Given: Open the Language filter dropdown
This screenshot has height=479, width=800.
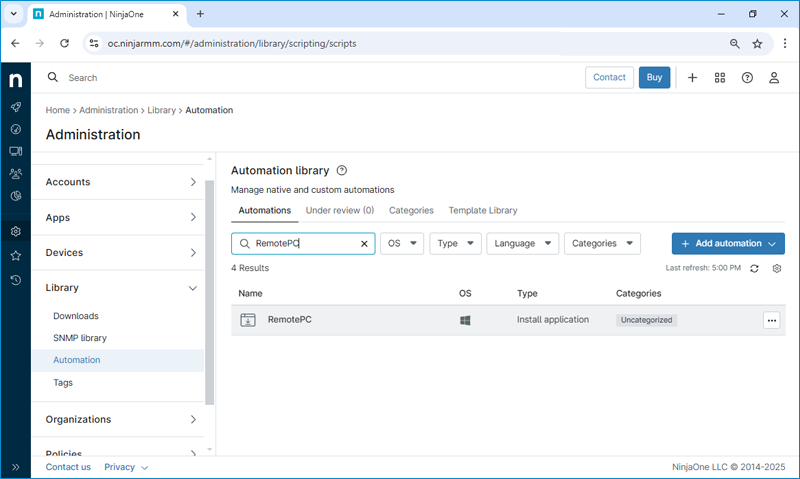Looking at the screenshot, I should tap(521, 243).
